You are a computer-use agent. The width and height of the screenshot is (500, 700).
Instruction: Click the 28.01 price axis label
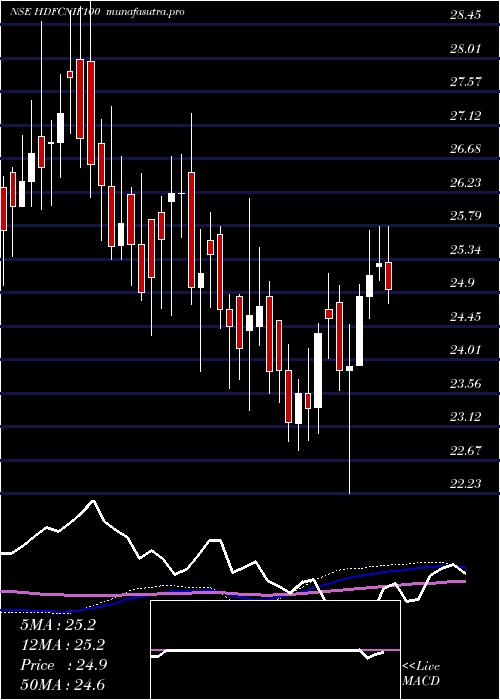pos(465,48)
